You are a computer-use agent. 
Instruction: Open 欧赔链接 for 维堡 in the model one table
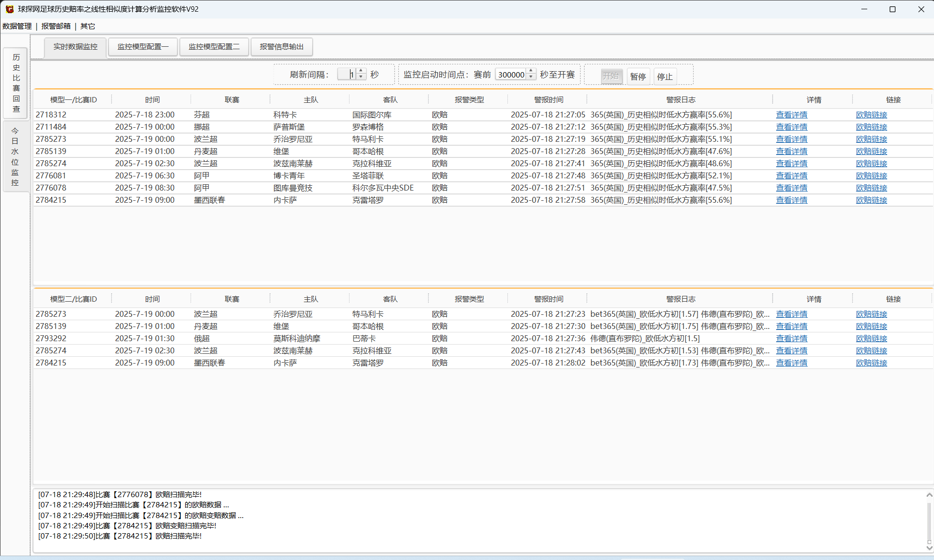click(x=872, y=152)
